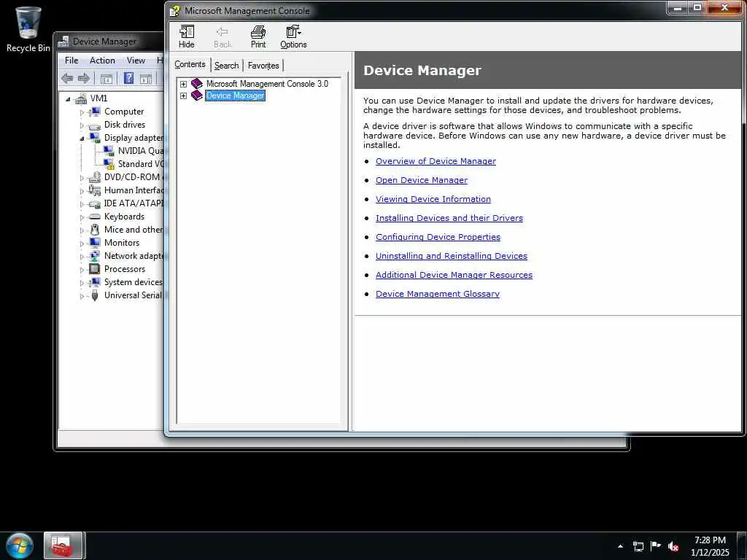Click the Action Center flag tray icon

coord(656,545)
